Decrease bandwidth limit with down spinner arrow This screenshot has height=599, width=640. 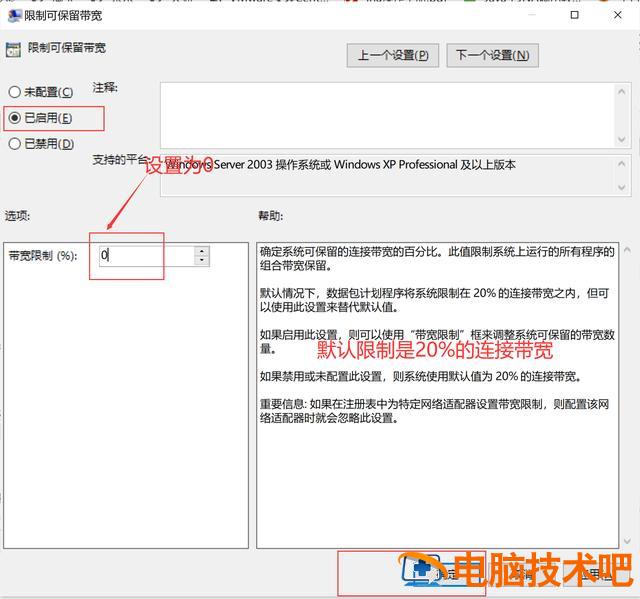click(x=202, y=261)
